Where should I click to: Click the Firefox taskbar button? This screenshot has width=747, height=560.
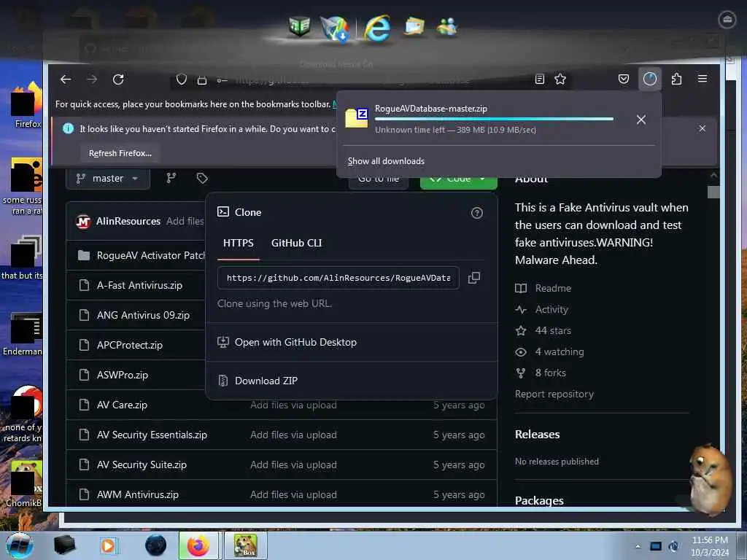coord(198,545)
